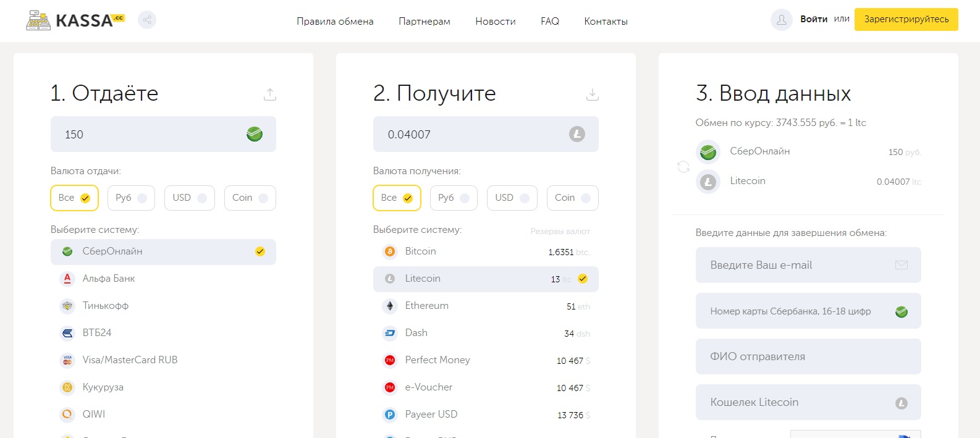Select 'Руб' filter under Валюта отдачи

coord(131,198)
